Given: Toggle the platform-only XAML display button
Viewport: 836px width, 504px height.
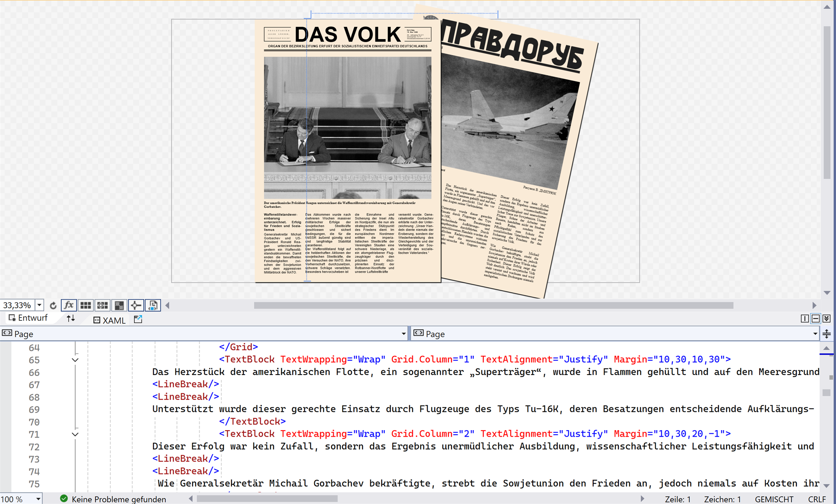Looking at the screenshot, I should pos(153,305).
